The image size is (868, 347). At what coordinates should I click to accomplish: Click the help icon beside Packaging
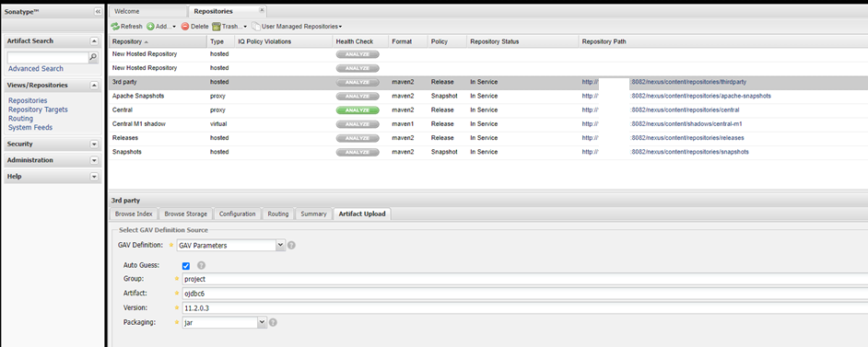coord(273,322)
